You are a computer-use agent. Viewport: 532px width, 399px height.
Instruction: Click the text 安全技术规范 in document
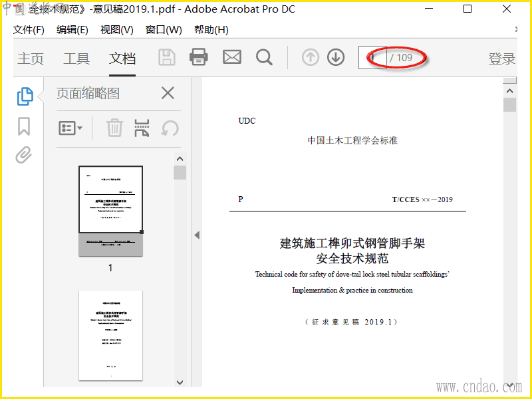point(352,259)
